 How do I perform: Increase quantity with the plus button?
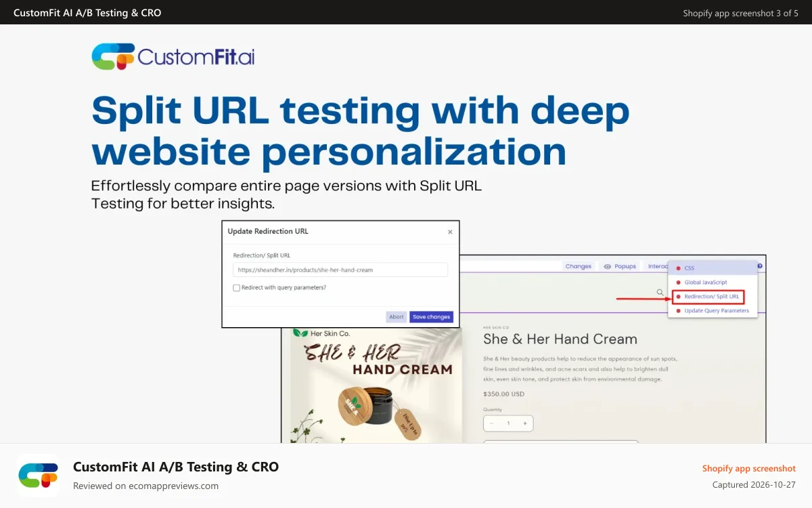coord(526,423)
